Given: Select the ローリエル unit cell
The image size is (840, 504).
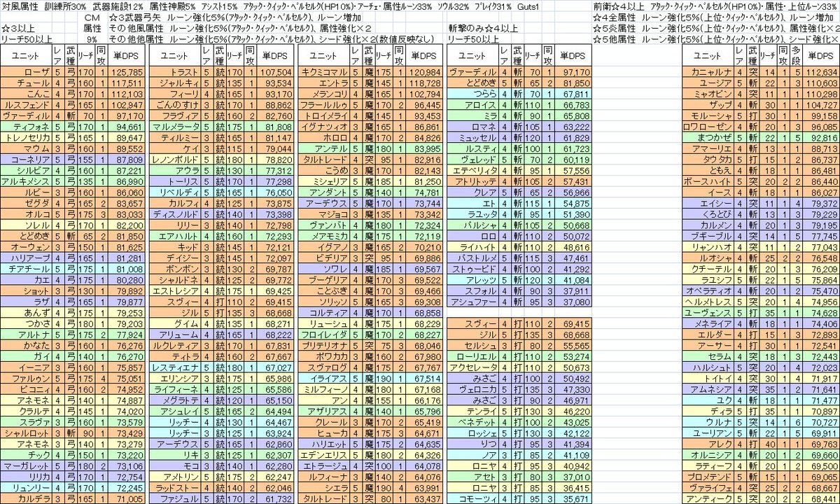Looking at the screenshot, I should pos(472,356).
